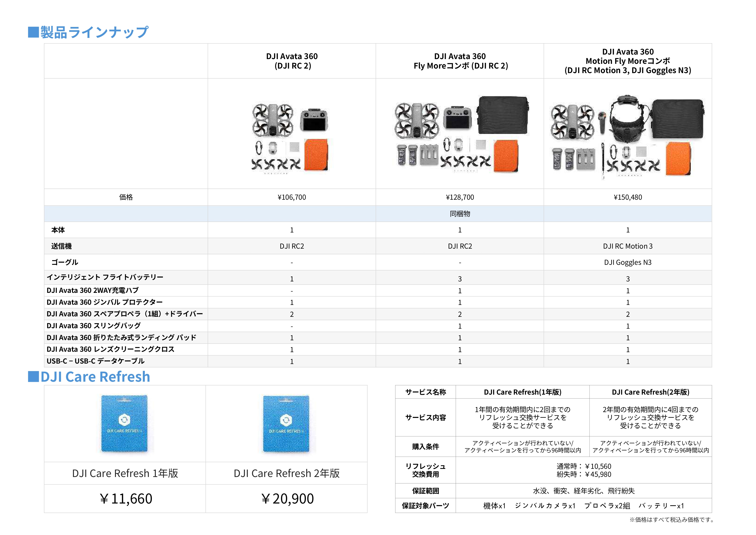Select 'インテリジェント フライトバッテリー' row label
Viewport: 756px width, 535px height.
105,277
